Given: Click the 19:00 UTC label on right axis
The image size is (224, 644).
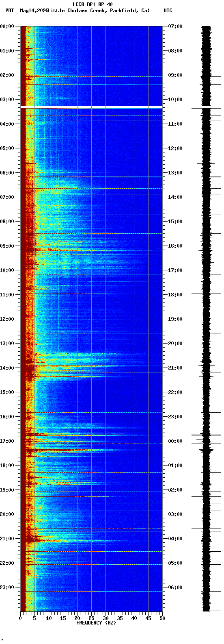Looking at the screenshot, I should pyautogui.click(x=175, y=319).
